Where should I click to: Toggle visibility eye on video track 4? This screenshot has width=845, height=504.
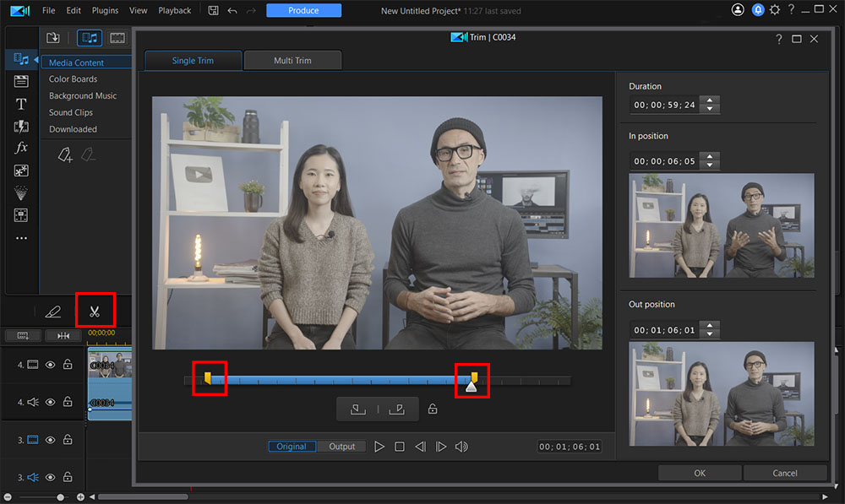[50, 365]
